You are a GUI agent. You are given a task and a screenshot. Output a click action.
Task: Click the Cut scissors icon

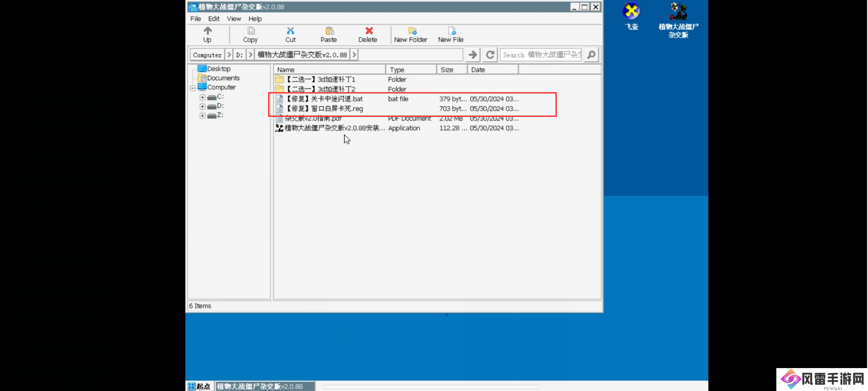point(291,31)
